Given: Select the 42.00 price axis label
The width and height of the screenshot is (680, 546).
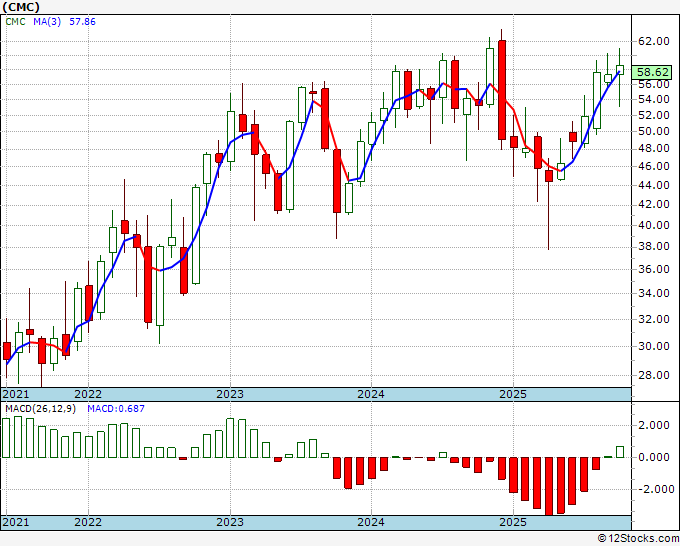Looking at the screenshot, I should pyautogui.click(x=654, y=204).
